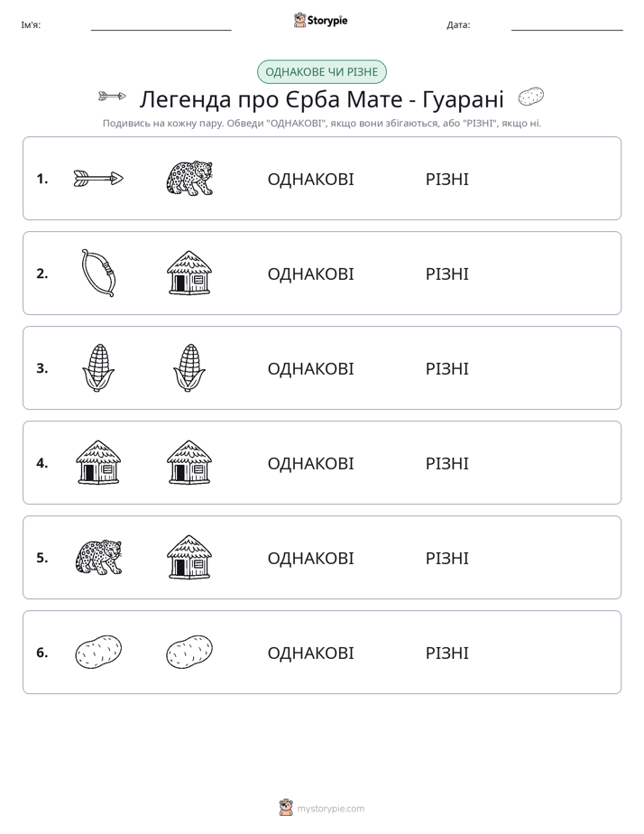The image size is (644, 834).
Task: Choose ОДНАКОВІ in row 6
Action: (310, 653)
